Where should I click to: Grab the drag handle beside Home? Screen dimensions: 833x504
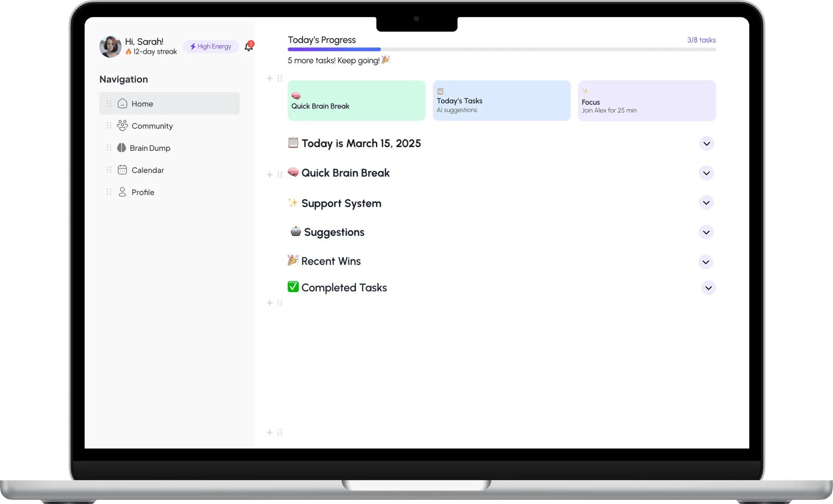click(x=109, y=104)
